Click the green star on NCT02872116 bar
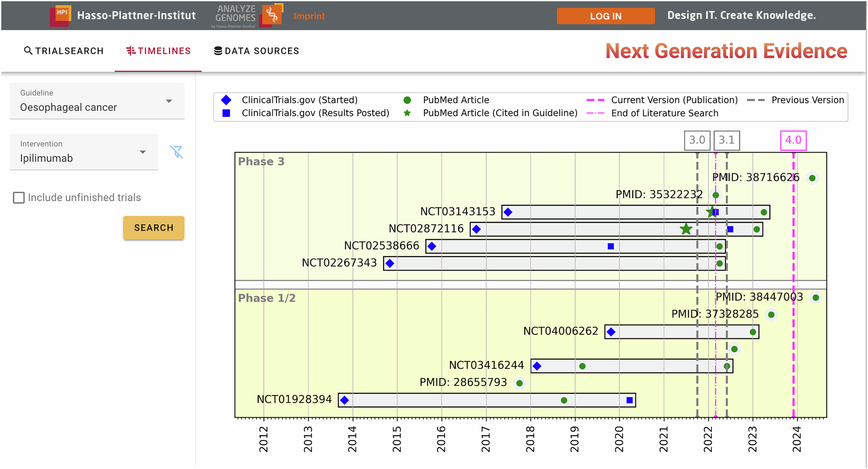 tap(686, 229)
